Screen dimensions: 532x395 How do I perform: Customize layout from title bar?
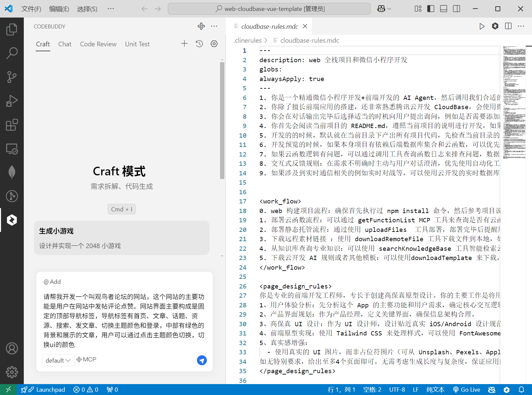coord(418,9)
